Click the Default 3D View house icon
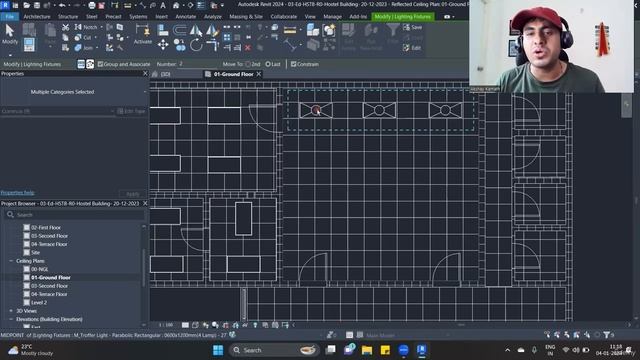Screen dimensions: 640x360 click(176, 5)
